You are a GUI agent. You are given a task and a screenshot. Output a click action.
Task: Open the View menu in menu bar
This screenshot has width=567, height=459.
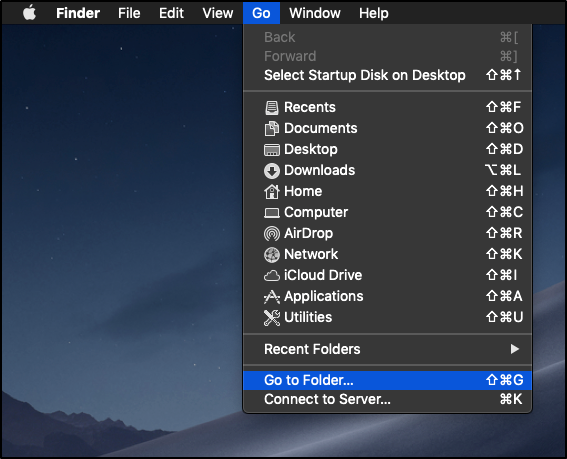[218, 13]
